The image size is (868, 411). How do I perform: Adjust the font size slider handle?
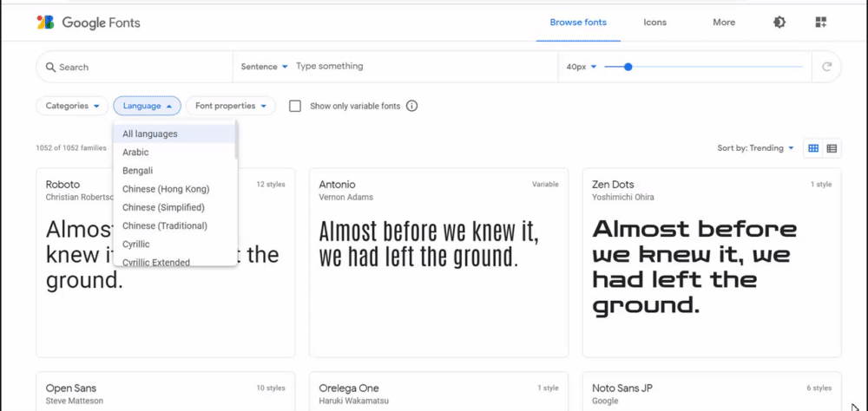point(628,67)
